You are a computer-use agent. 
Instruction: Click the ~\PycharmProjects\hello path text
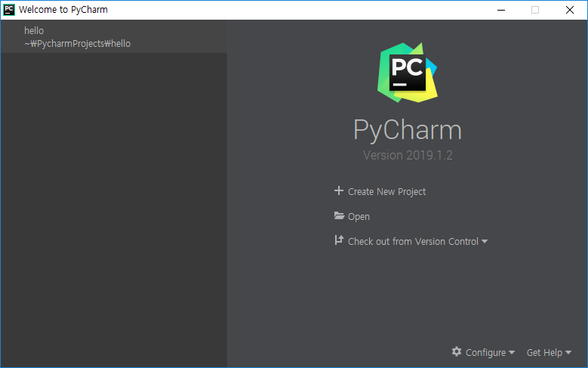[78, 44]
